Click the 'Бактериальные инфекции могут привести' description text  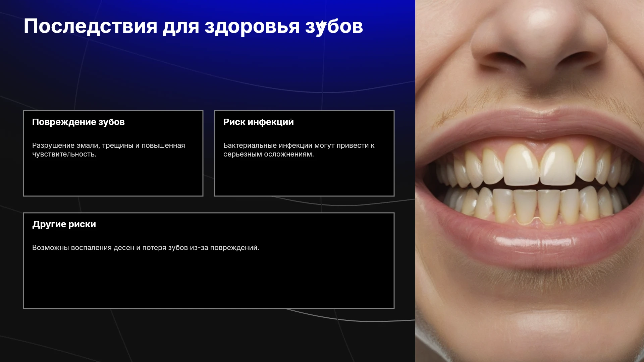click(299, 150)
